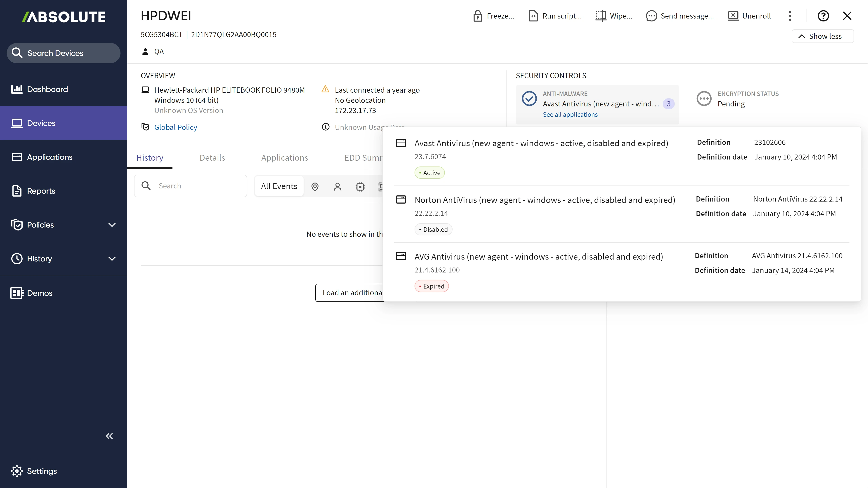Click the Avast Antivirus application icon
Viewport: 868px width, 488px height.
(401, 143)
